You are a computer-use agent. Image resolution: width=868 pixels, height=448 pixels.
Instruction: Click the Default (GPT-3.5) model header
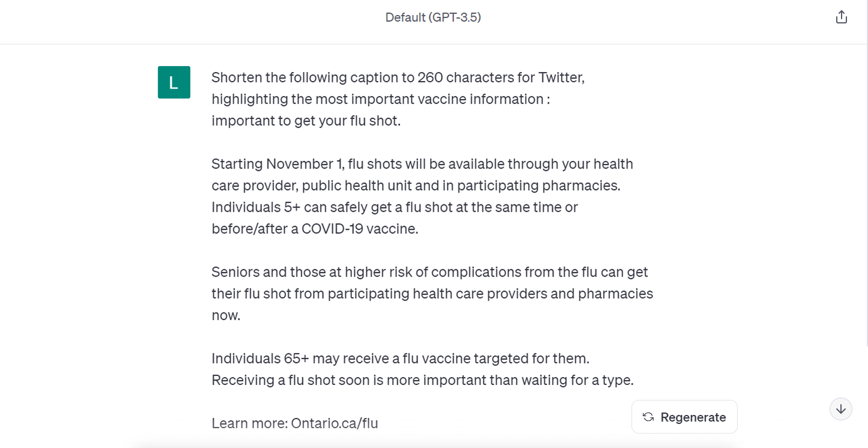pyautogui.click(x=433, y=17)
